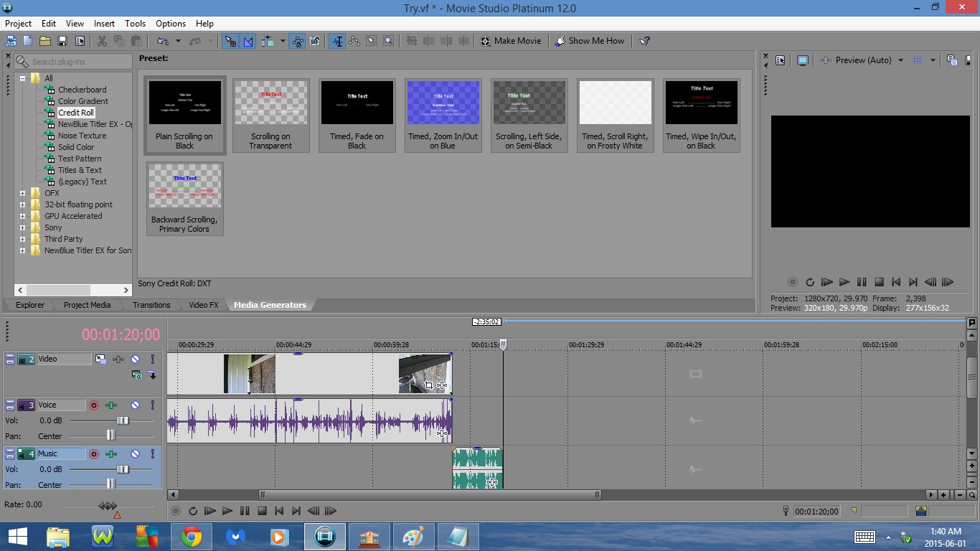Screen dimensions: 980x551
Task: Open the Project menu
Action: pyautogui.click(x=18, y=24)
